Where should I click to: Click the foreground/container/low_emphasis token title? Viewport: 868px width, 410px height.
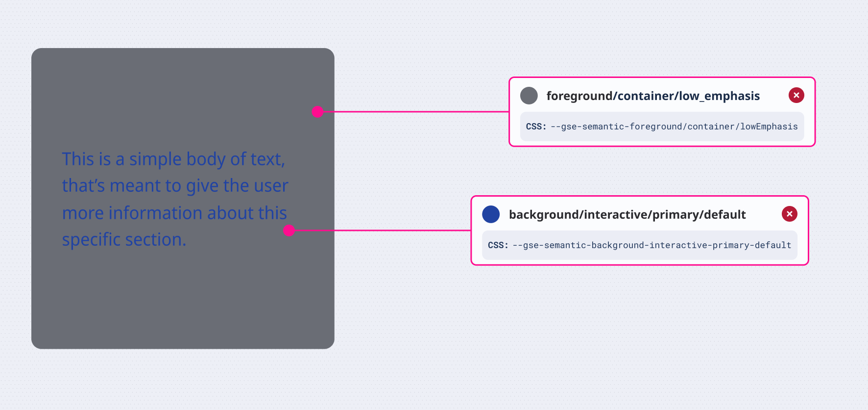pyautogui.click(x=652, y=96)
